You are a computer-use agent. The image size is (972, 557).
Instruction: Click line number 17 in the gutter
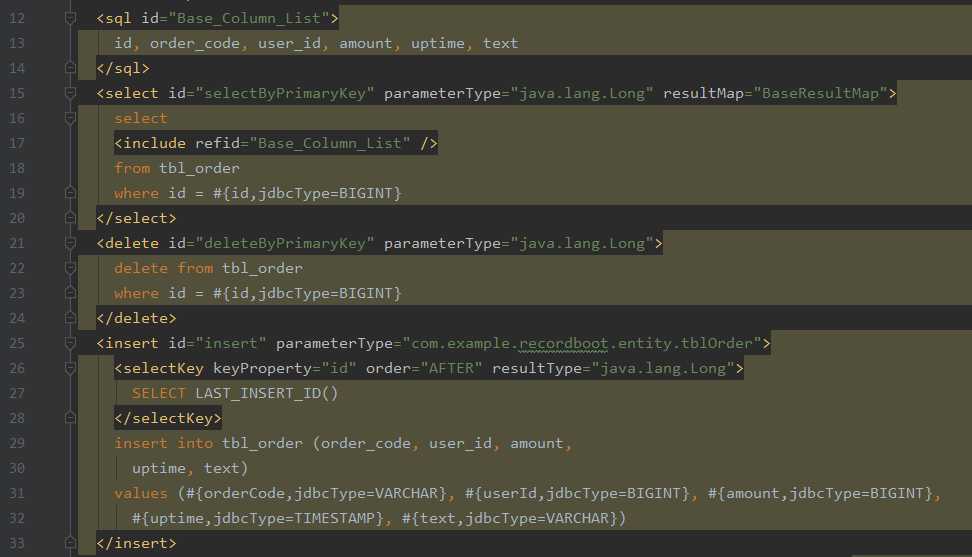17,143
